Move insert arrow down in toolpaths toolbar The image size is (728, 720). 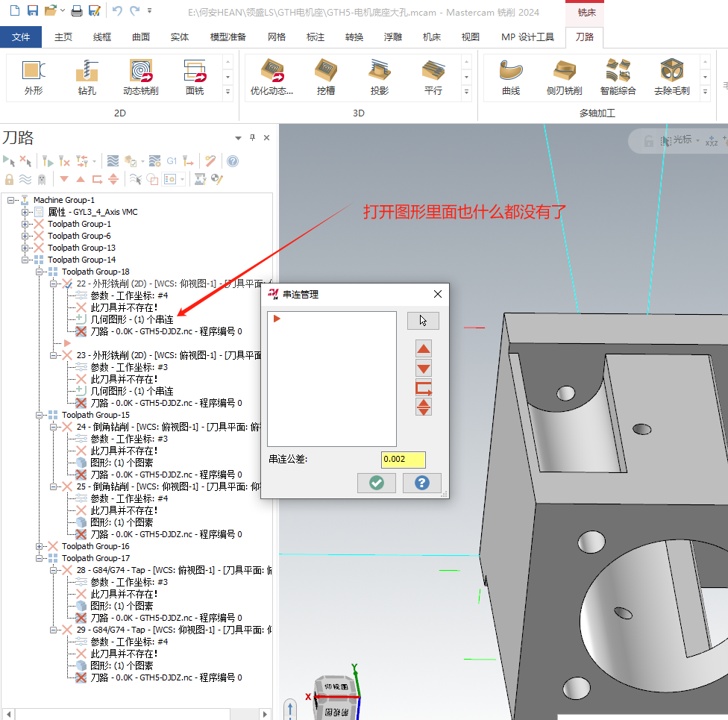pyautogui.click(x=64, y=179)
